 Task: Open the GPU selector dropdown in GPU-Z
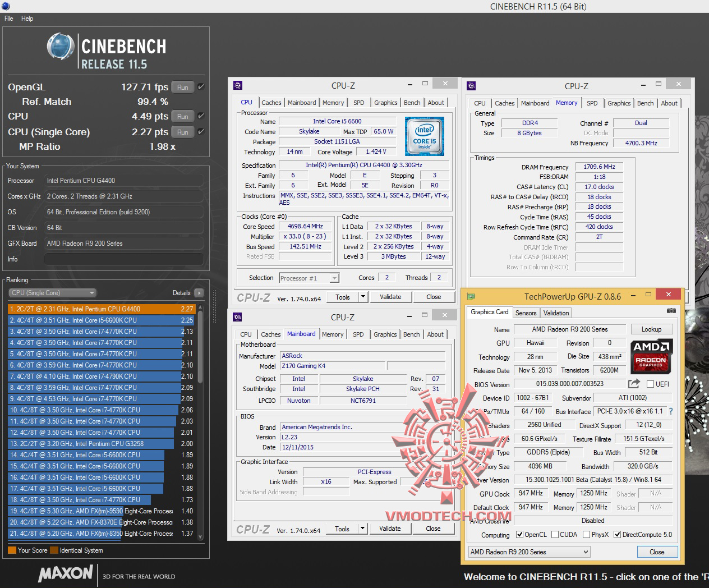(x=530, y=552)
